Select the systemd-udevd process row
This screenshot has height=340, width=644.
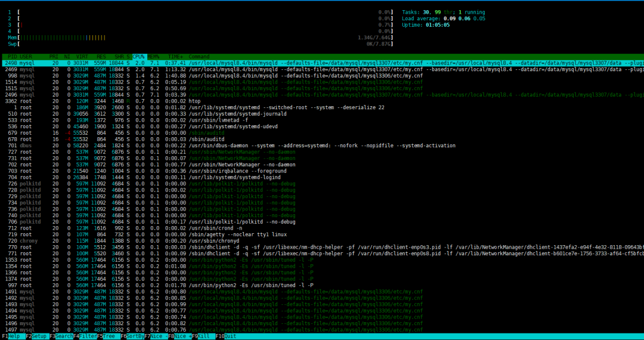point(322,126)
